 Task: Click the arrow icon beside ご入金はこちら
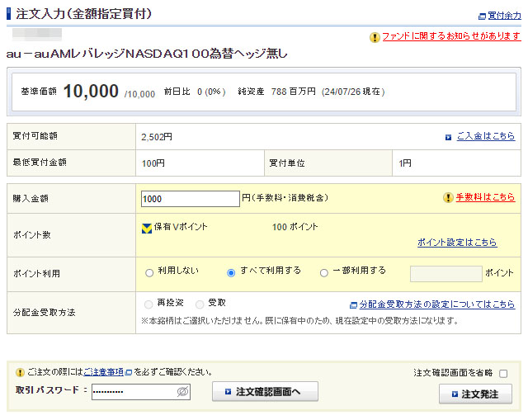click(449, 137)
